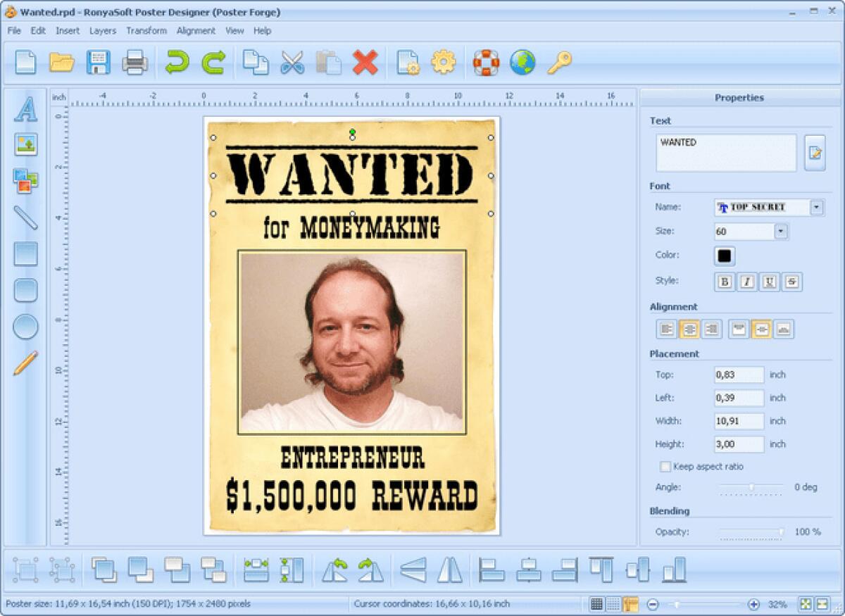Open program settings via gear icon
845x616 pixels.
tap(444, 63)
